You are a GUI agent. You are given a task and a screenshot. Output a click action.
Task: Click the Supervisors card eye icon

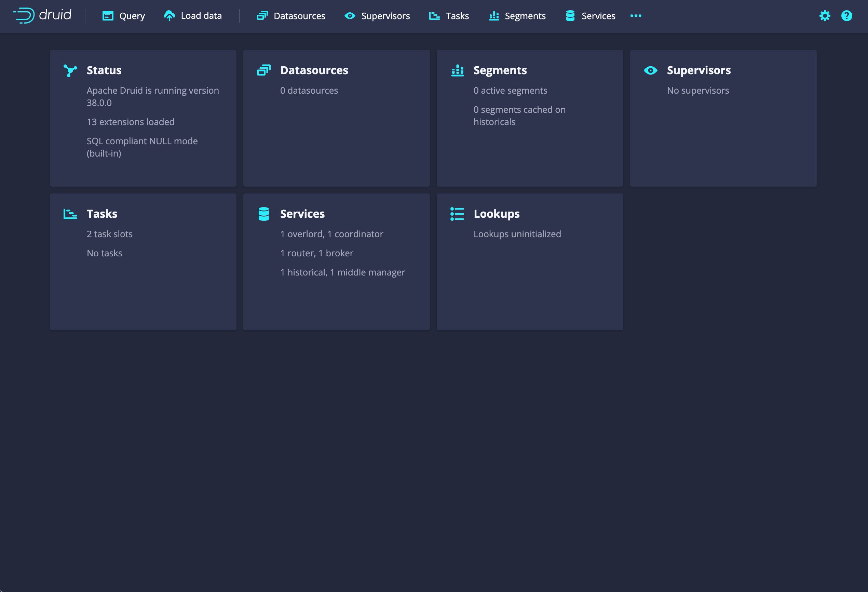[650, 70]
